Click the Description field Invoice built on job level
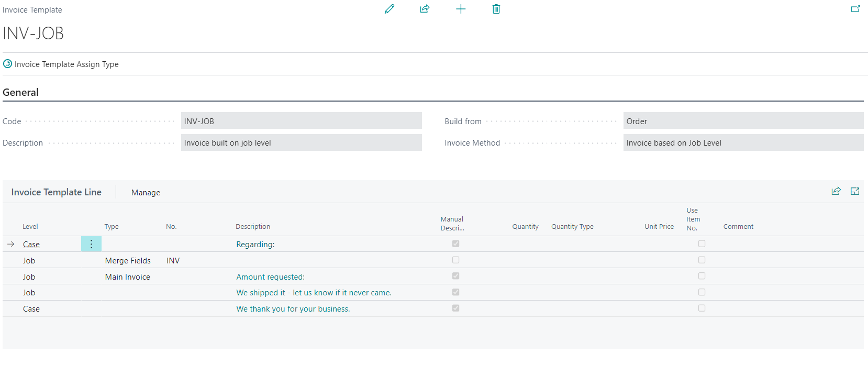Image resolution: width=868 pixels, height=365 pixels. pos(302,142)
